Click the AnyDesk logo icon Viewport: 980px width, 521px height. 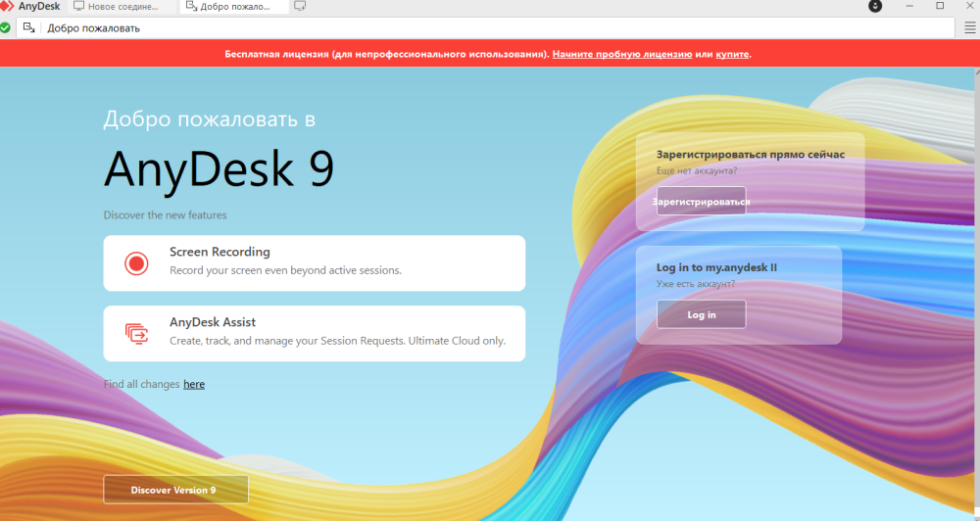pos(7,6)
